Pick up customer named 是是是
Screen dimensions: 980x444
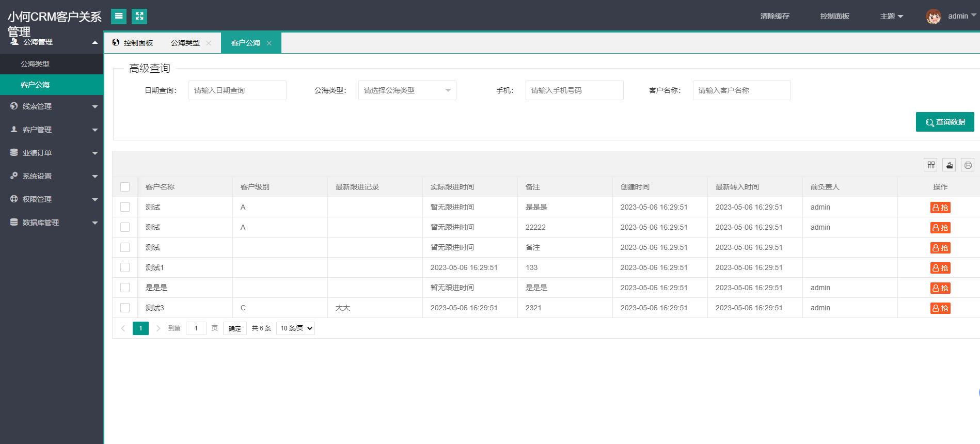click(x=940, y=288)
